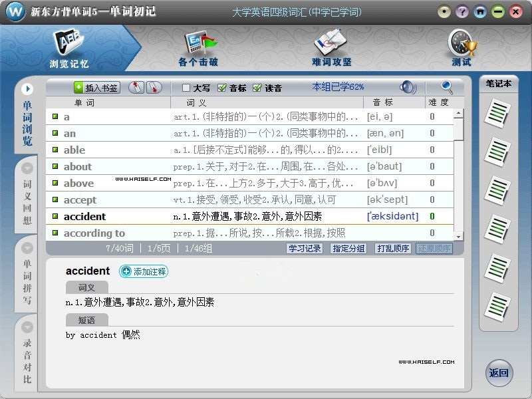This screenshot has height=399, width=532.
Task: Uncheck the 读音 pronunciation checkbox
Action: click(x=257, y=88)
